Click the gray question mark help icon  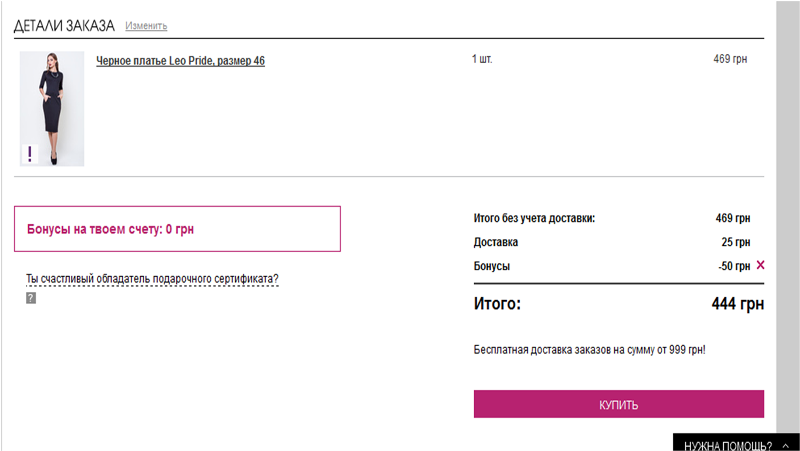[x=31, y=298]
